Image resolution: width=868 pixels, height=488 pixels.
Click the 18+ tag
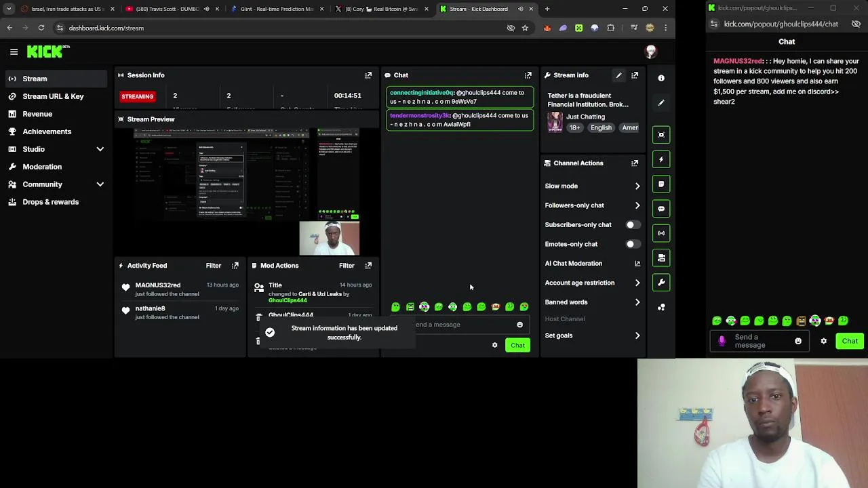[575, 127]
